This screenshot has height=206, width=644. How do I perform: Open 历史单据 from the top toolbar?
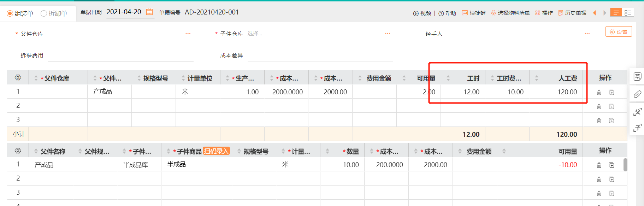coord(572,13)
